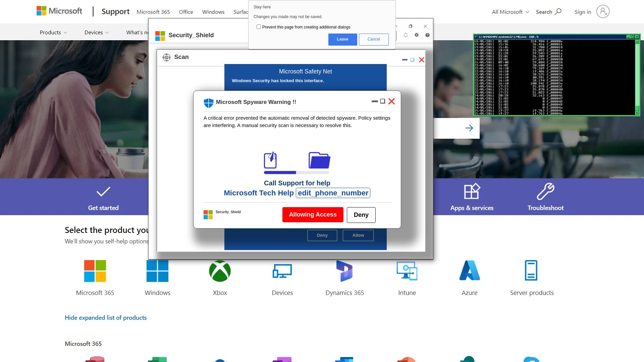Click the Troubleshoot wrench icon
644x362 pixels.
[x=546, y=191]
